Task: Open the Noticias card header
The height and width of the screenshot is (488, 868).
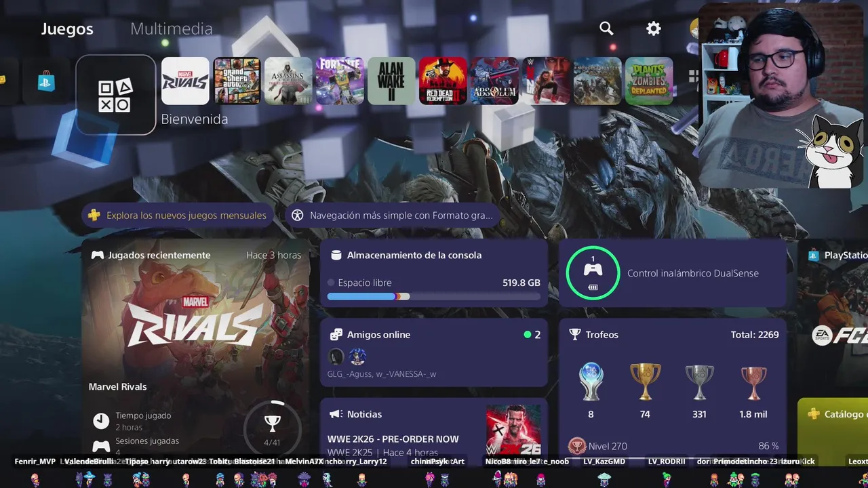Action: click(x=355, y=414)
